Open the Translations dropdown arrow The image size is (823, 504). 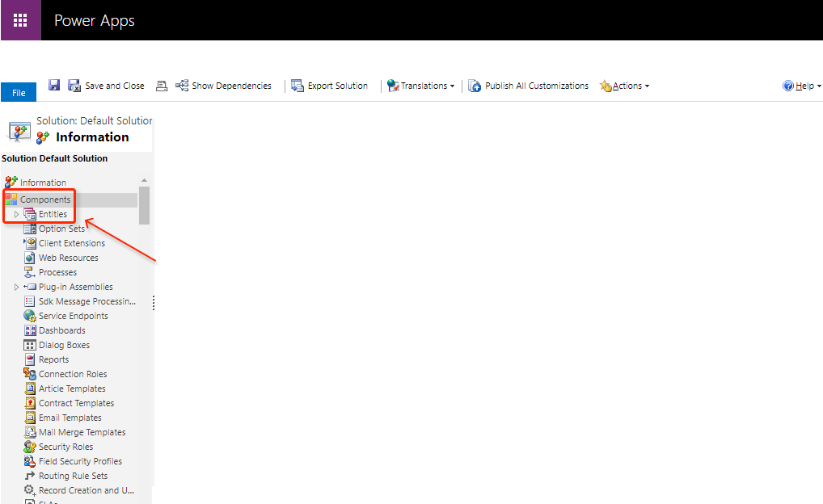[453, 86]
